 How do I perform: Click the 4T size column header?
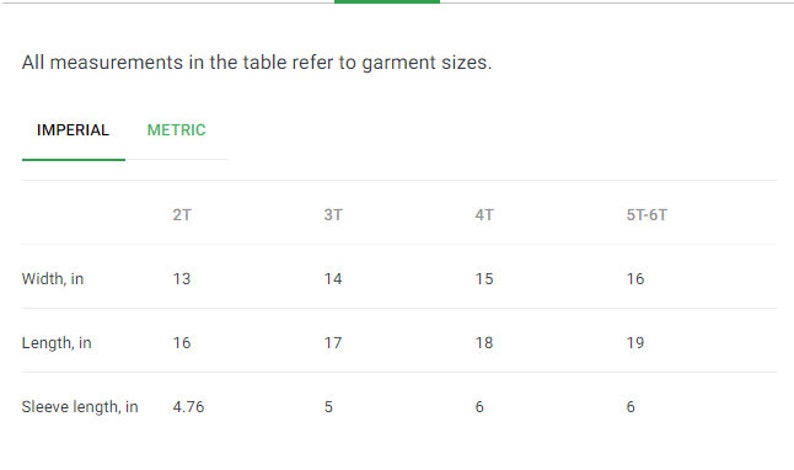[x=484, y=215]
